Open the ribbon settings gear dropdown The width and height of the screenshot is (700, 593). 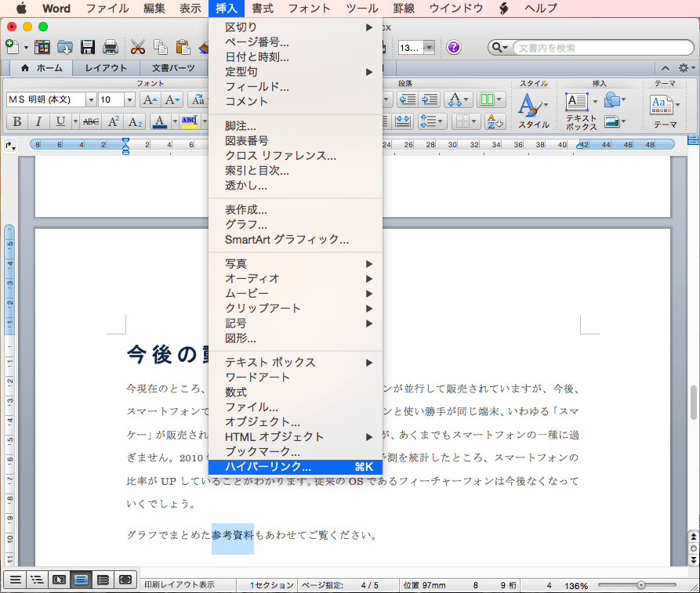[x=687, y=68]
